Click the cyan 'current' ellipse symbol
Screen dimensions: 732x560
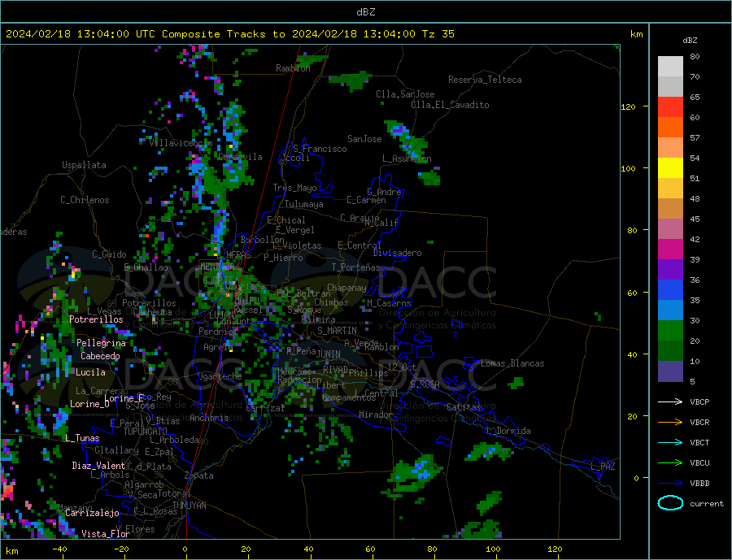670,503
